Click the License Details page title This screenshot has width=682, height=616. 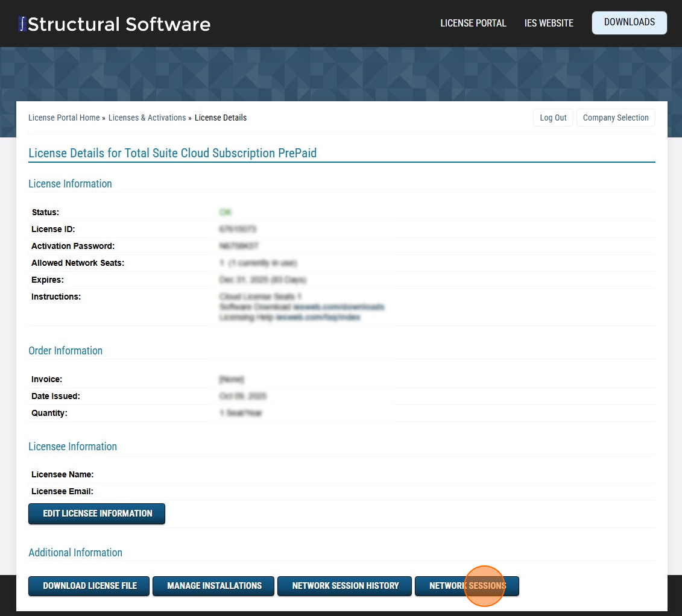(172, 153)
